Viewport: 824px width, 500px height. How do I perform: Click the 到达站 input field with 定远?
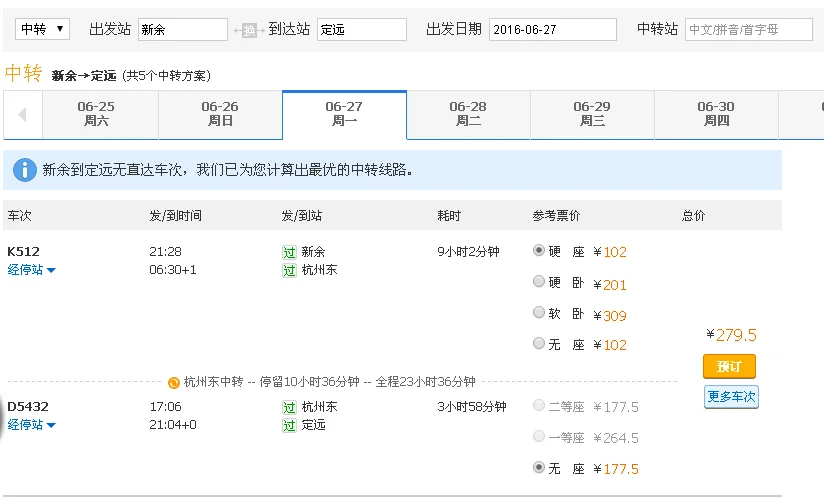point(362,29)
